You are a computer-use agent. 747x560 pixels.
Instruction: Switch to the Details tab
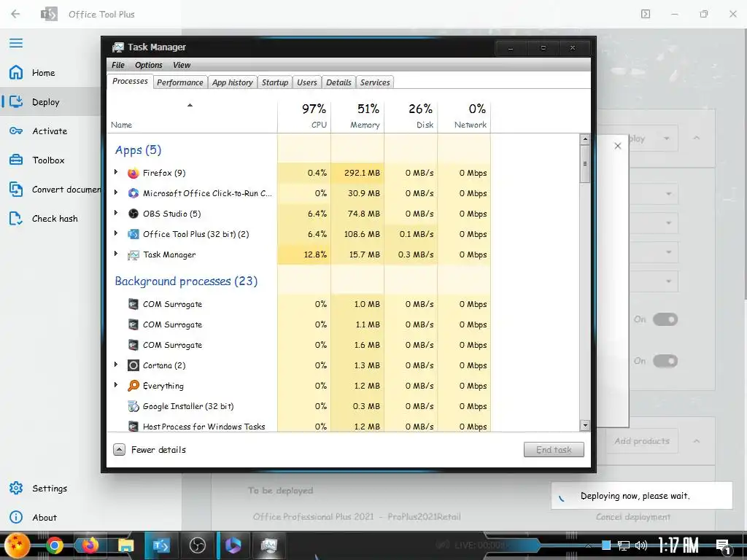[x=338, y=82]
